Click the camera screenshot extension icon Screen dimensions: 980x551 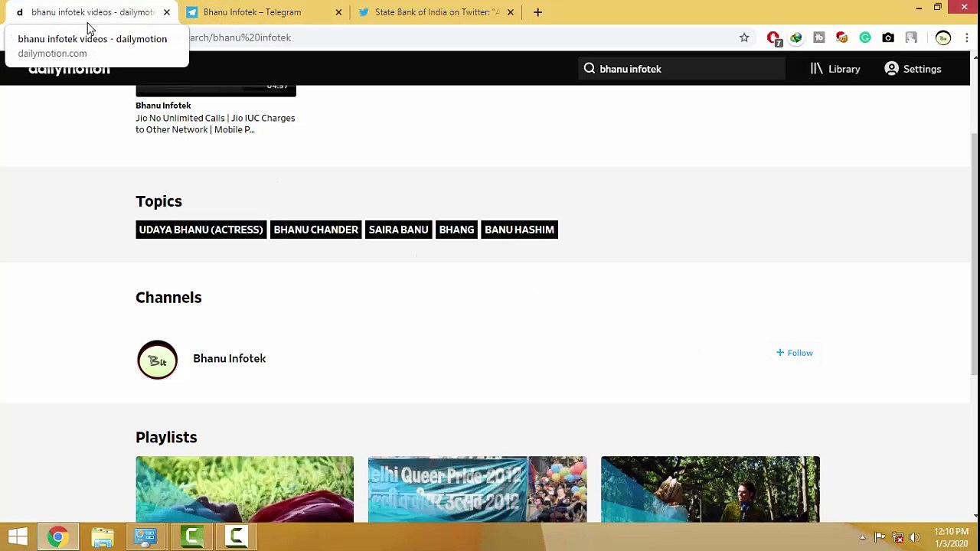[888, 37]
